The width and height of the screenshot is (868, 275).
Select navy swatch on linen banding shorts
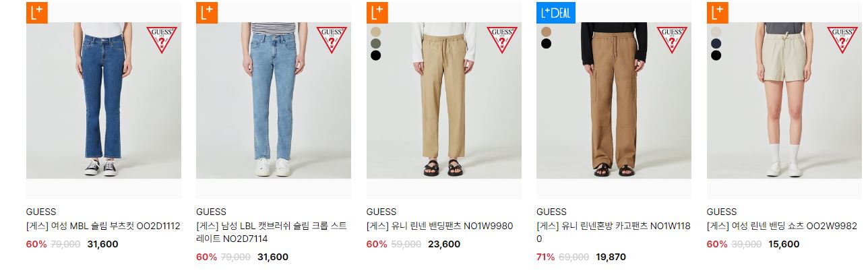(716, 43)
